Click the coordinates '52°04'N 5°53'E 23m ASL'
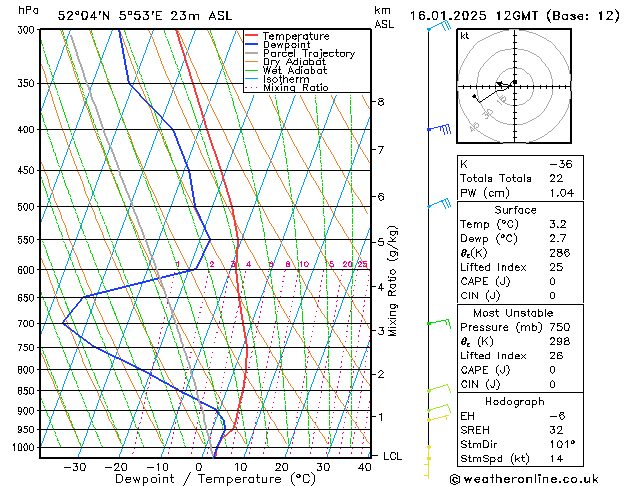Screen dimensions: 629x486 [x=145, y=16]
